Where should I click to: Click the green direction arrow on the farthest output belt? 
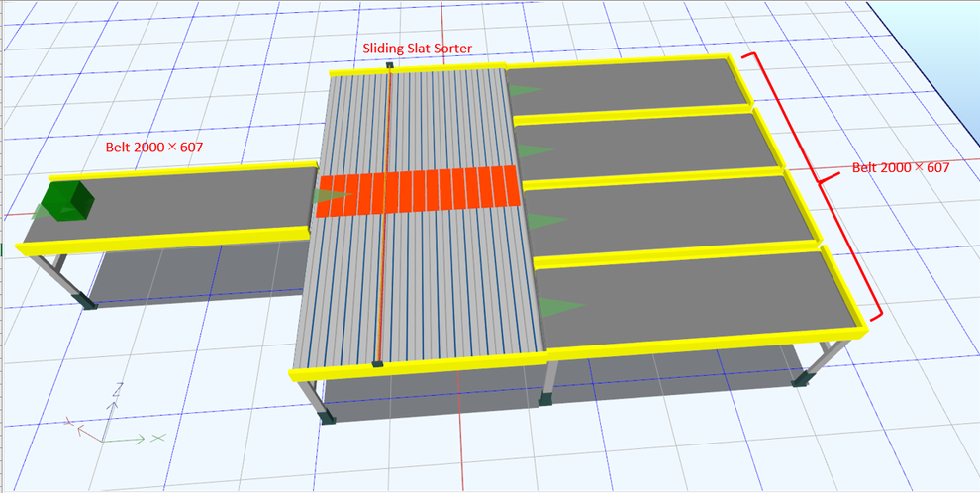524,90
